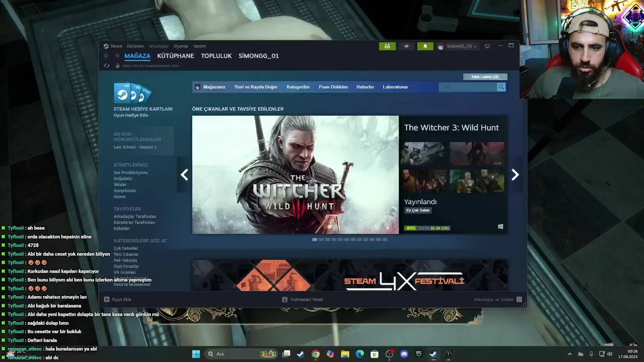644x362 pixels.
Task: Open Yeni ve Kayda Değer menu
Action: click(x=256, y=87)
